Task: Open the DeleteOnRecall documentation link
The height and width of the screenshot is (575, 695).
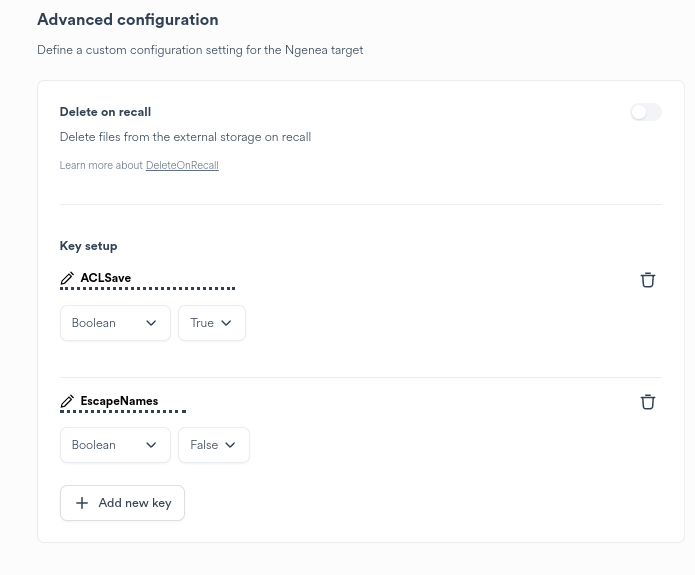Action: click(x=182, y=165)
